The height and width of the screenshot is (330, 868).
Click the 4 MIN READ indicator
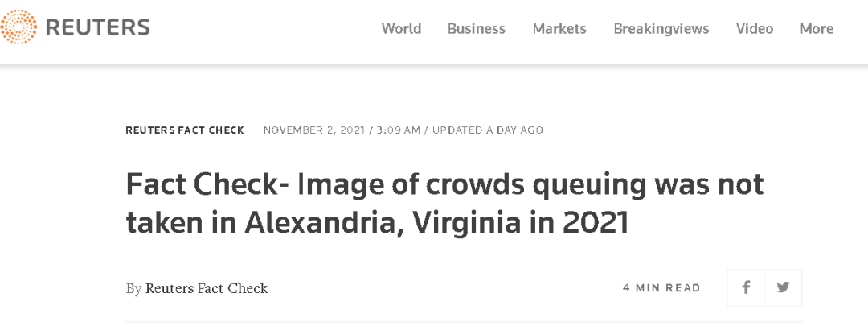[661, 288]
